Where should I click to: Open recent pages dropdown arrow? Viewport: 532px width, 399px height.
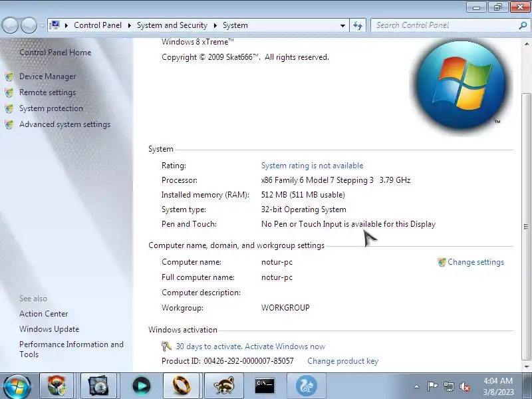point(43,25)
